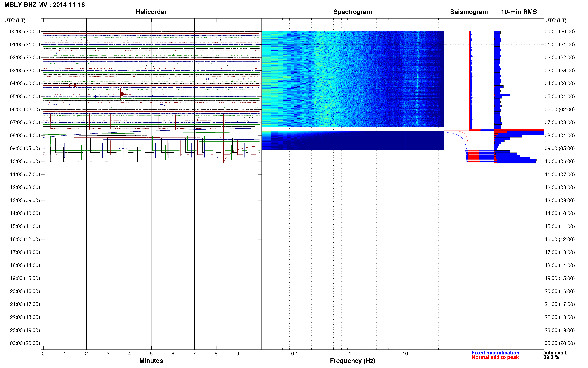Click the Seismogram panel heading
Viewport: 588px width, 368px height.
pyautogui.click(x=469, y=12)
